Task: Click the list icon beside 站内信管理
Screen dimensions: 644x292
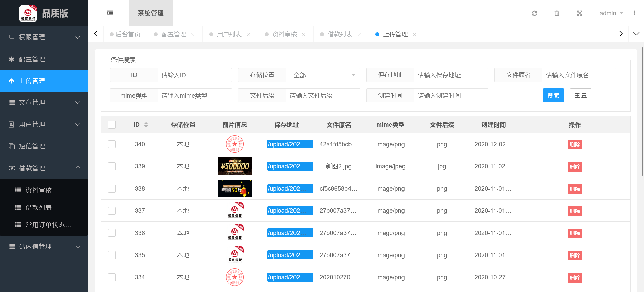Action: coord(12,246)
